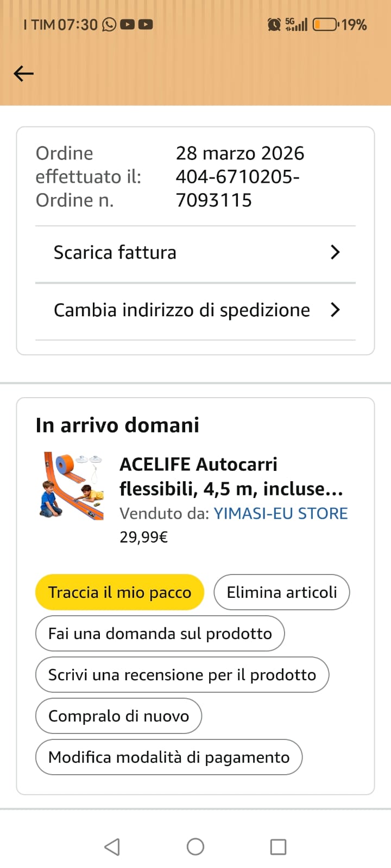Image resolution: width=391 pixels, height=868 pixels.
Task: Tap Scrivi una recensione per il prodotto
Action: [x=182, y=675]
